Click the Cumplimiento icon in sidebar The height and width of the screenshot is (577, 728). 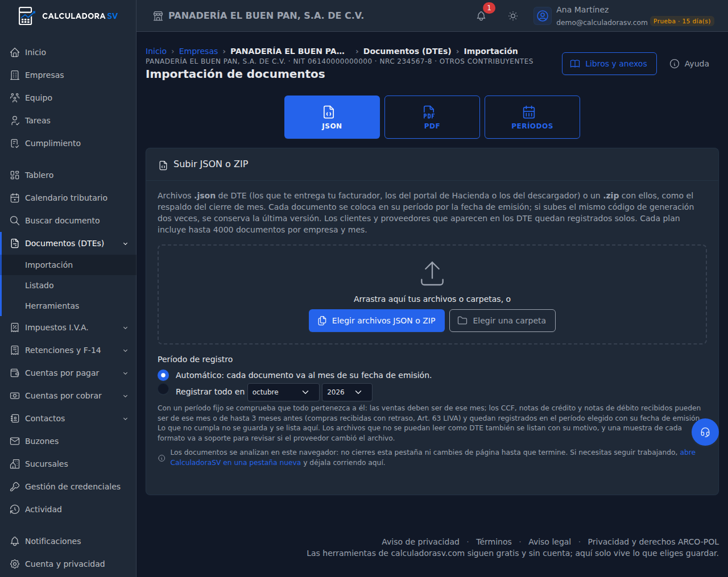tap(15, 143)
